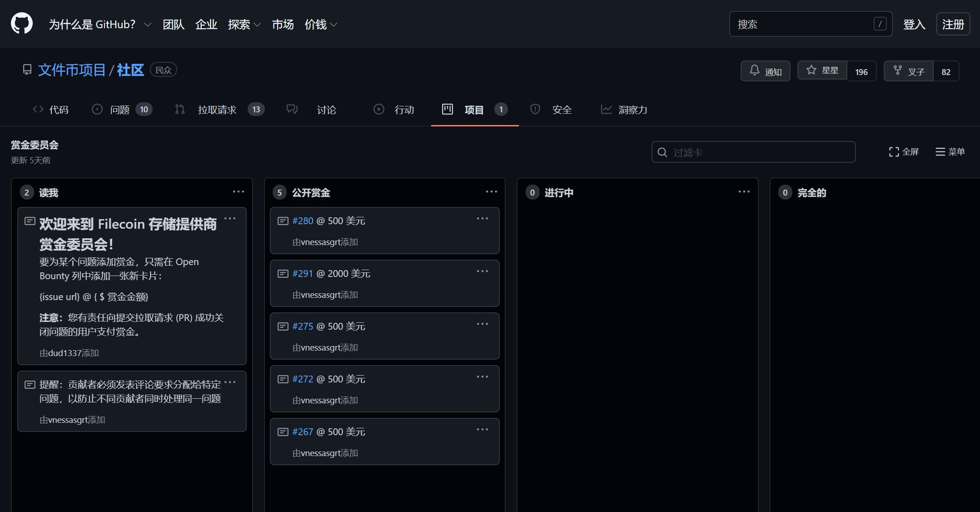Click the 注册 button
980x512 pixels.
point(953,24)
